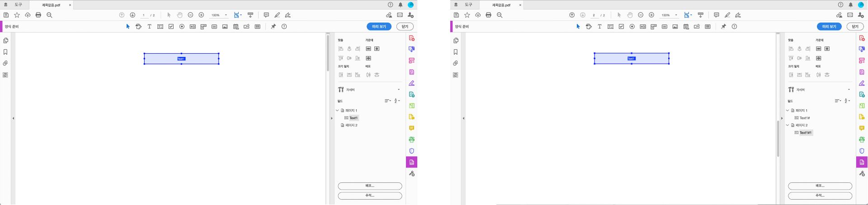This screenshot has width=868, height=205.
Task: Click the highlighter pen icon in the right window
Action: click(x=727, y=15)
